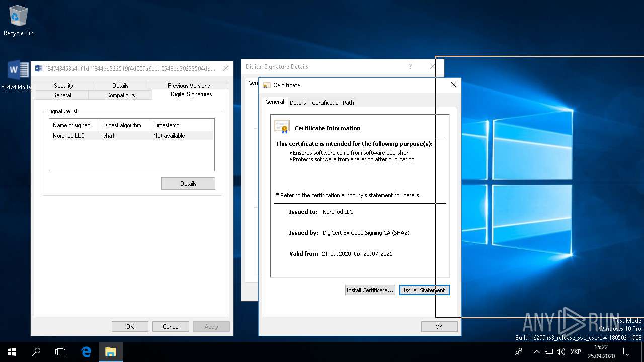The image size is (644, 362).
Task: Click the volume icon in system tray
Action: click(x=561, y=352)
